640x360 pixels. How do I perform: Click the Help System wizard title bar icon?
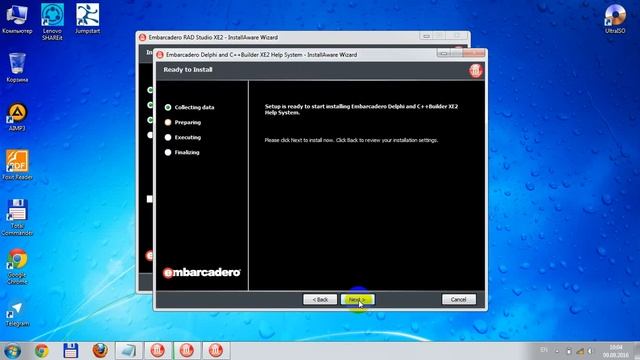click(x=160, y=55)
